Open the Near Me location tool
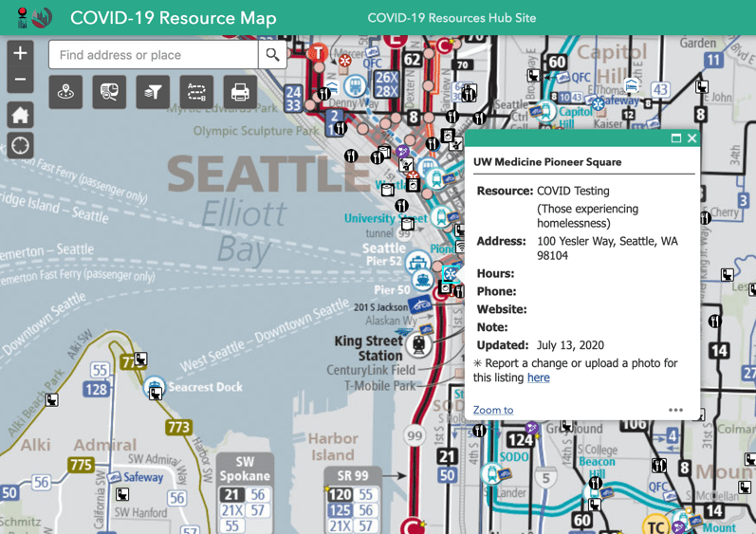The height and width of the screenshot is (534, 756). [x=65, y=92]
